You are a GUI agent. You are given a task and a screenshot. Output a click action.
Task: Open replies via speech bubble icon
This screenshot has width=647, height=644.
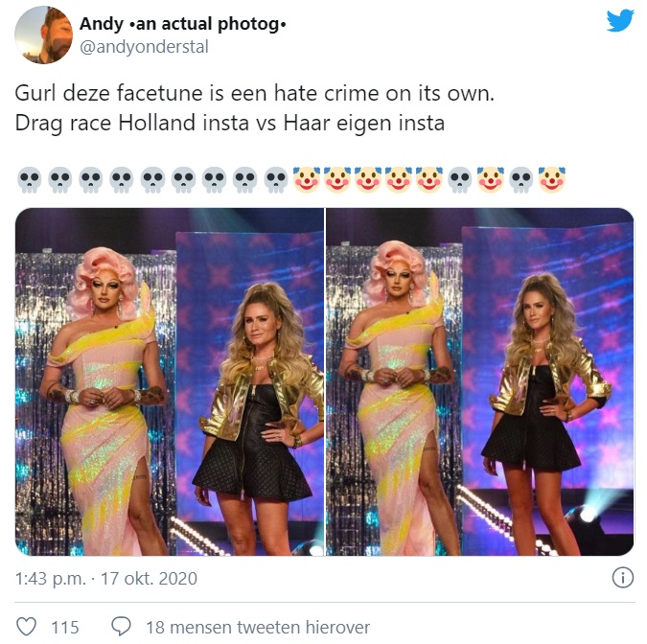(x=122, y=627)
